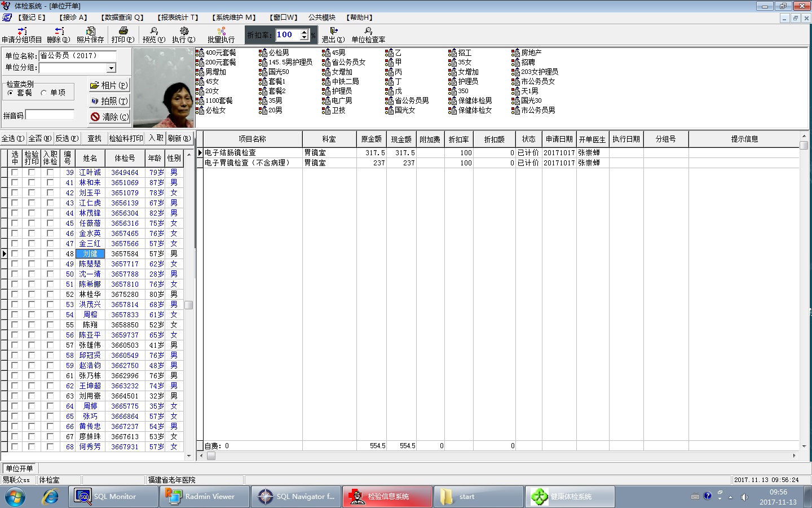This screenshot has width=812, height=508.
Task: Select the 电子结肠镜检查 item row
Action: coord(498,153)
